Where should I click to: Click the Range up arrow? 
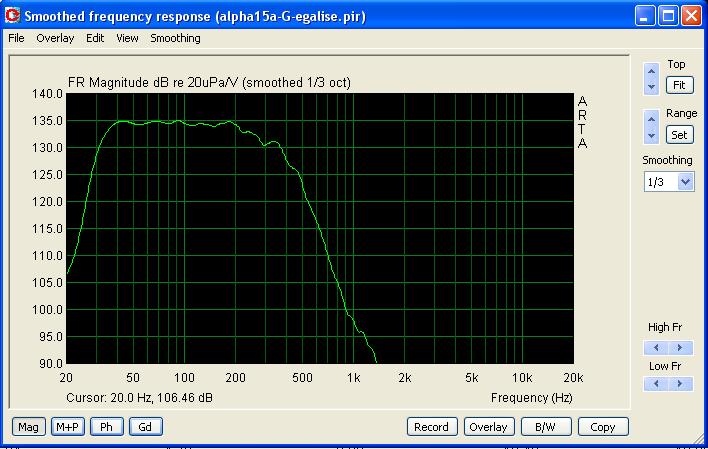[651, 119]
